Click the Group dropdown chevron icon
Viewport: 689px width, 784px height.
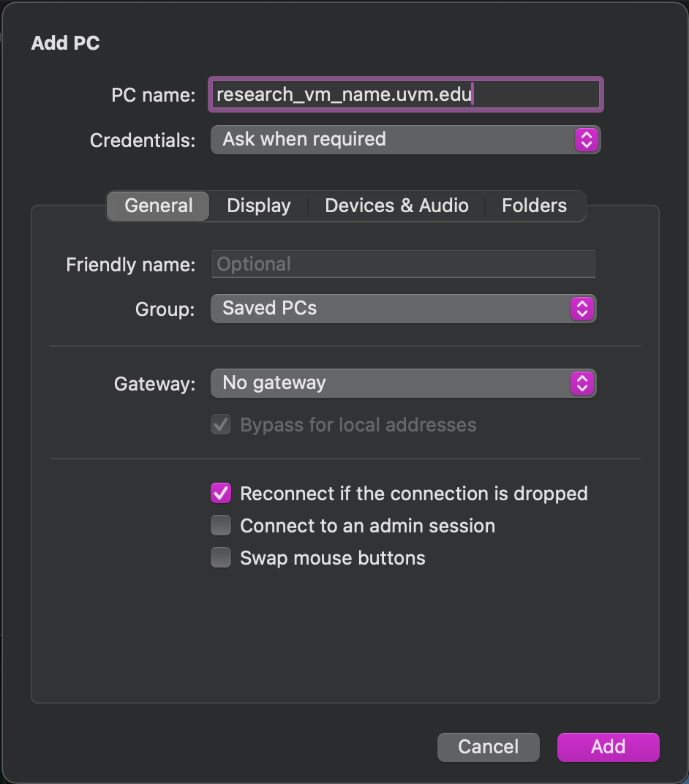(x=581, y=309)
